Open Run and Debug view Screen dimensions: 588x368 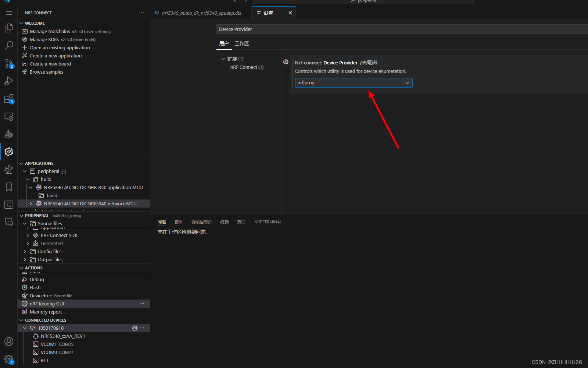(x=9, y=81)
